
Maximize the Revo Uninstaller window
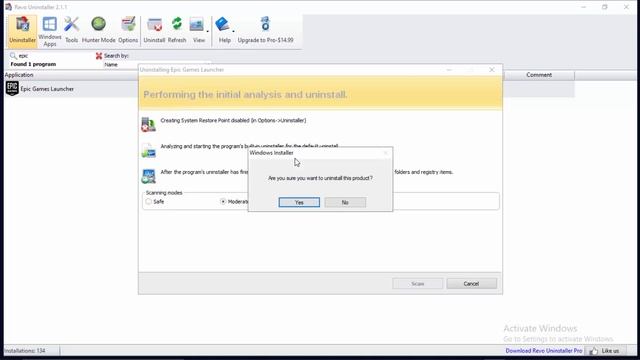click(604, 7)
